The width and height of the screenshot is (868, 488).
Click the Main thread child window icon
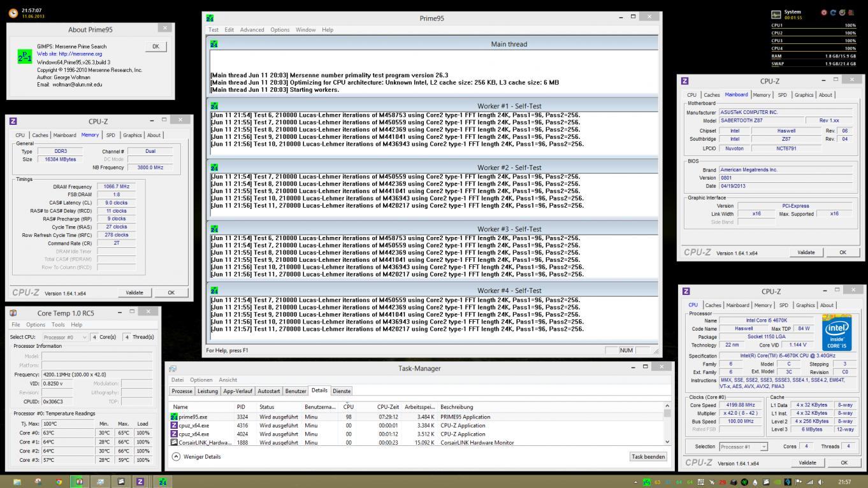pyautogui.click(x=214, y=44)
